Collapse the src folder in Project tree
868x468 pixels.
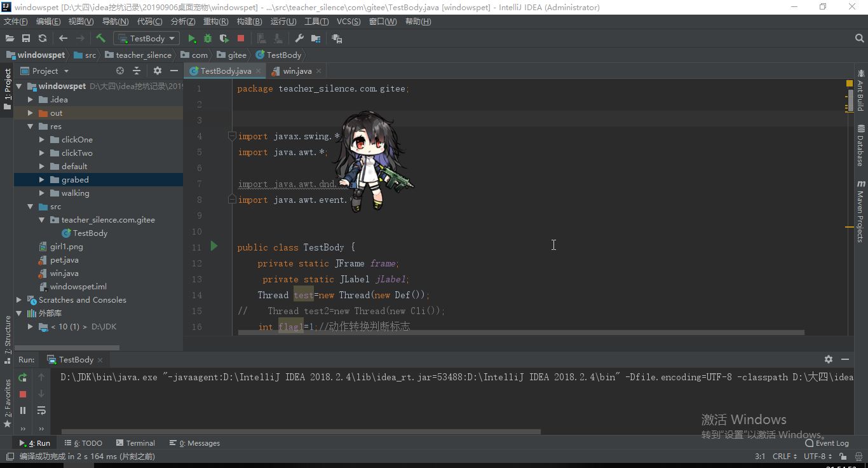click(29, 206)
